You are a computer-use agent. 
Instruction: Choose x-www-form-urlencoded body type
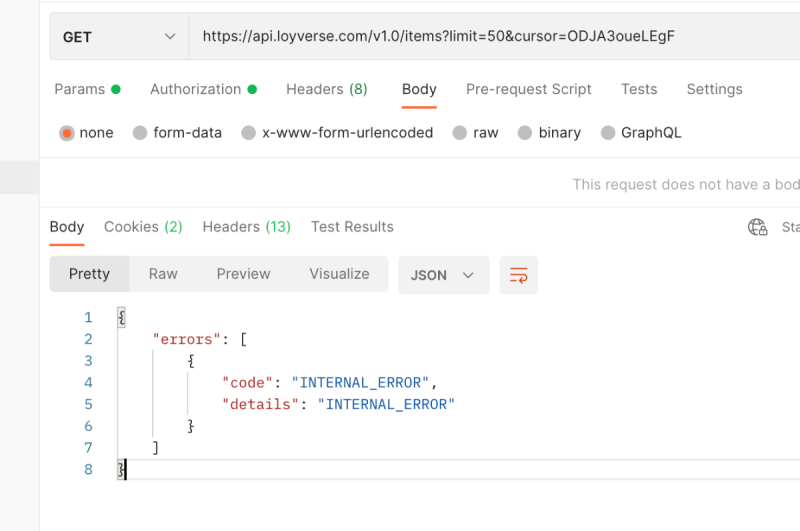pyautogui.click(x=249, y=133)
